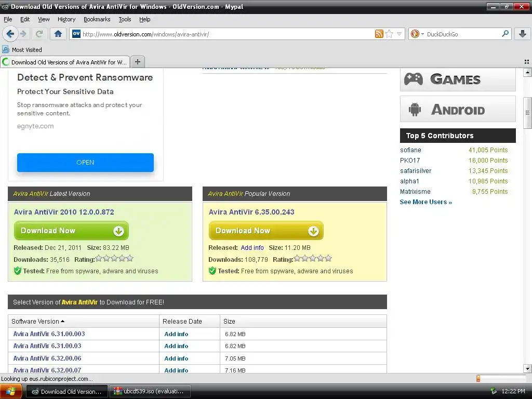Open the History menu

pyautogui.click(x=66, y=19)
